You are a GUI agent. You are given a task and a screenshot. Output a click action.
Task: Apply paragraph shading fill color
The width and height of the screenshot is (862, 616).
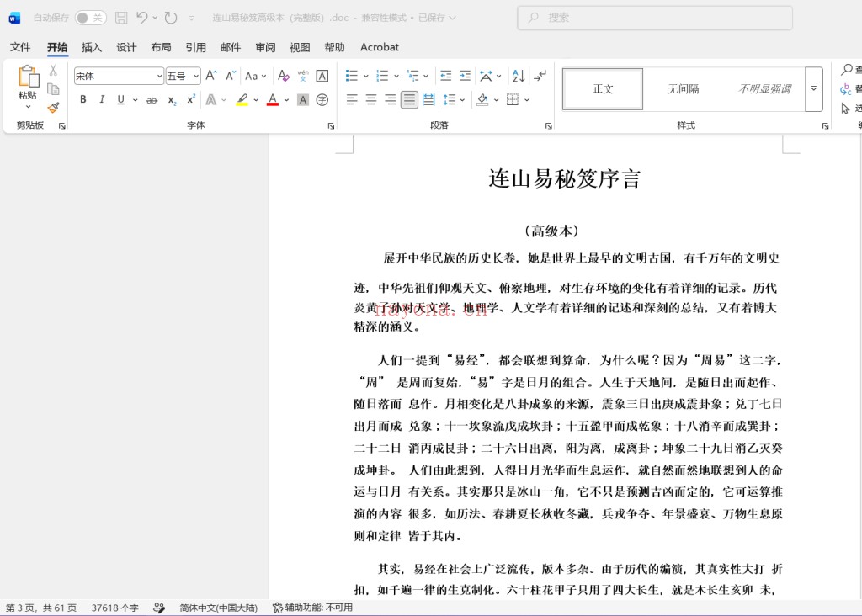(482, 100)
